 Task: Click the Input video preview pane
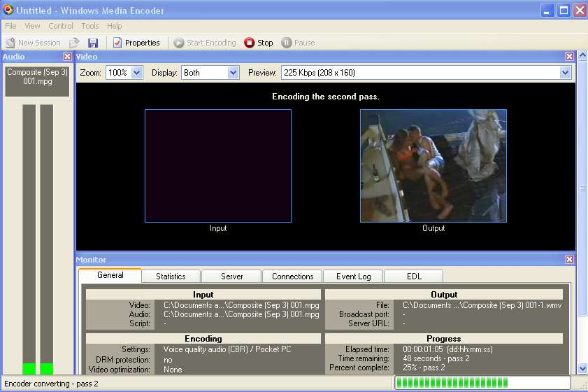(x=218, y=166)
